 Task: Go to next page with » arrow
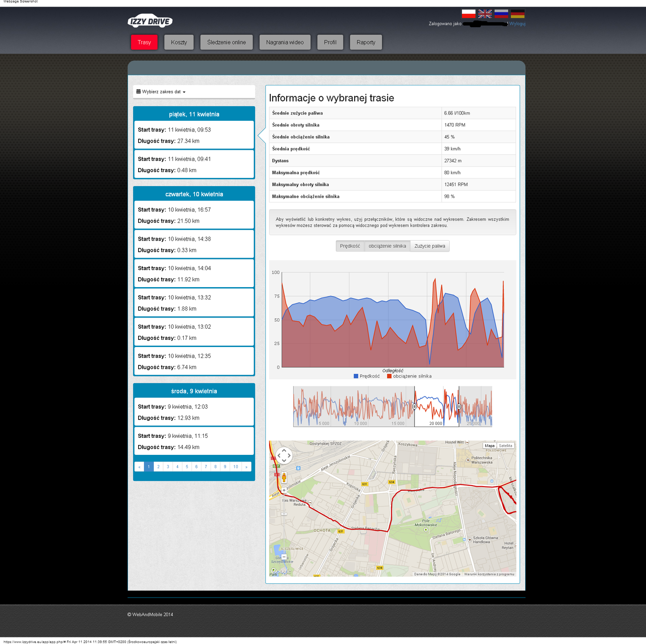(x=246, y=467)
